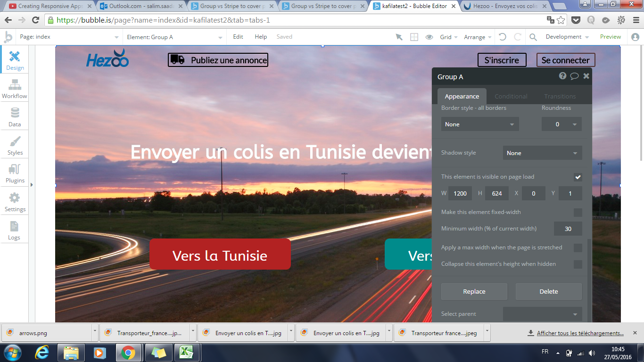Open the Arrange dropdown

(478, 37)
